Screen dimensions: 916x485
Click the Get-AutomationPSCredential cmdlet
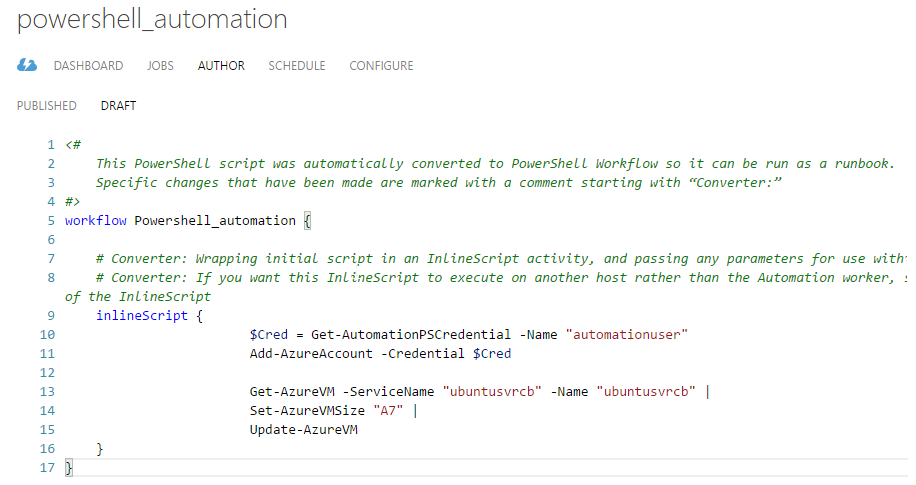411,335
